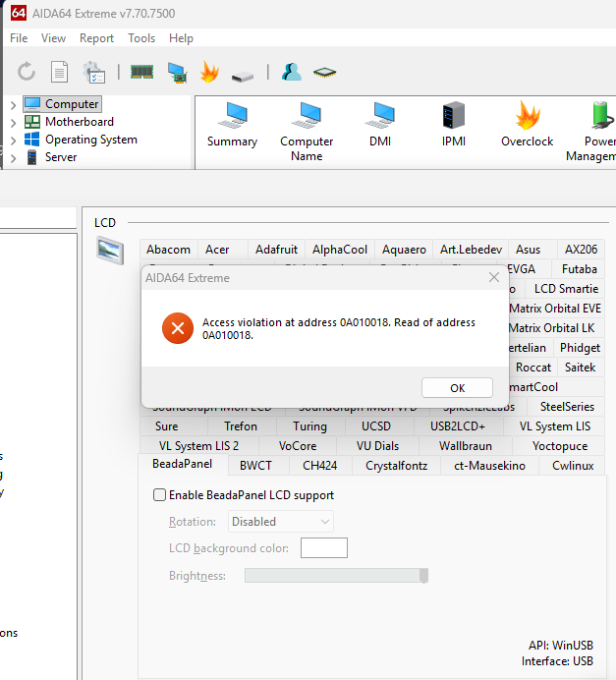This screenshot has height=680, width=616.
Task: Switch to the Turing tab
Action: pos(309,426)
